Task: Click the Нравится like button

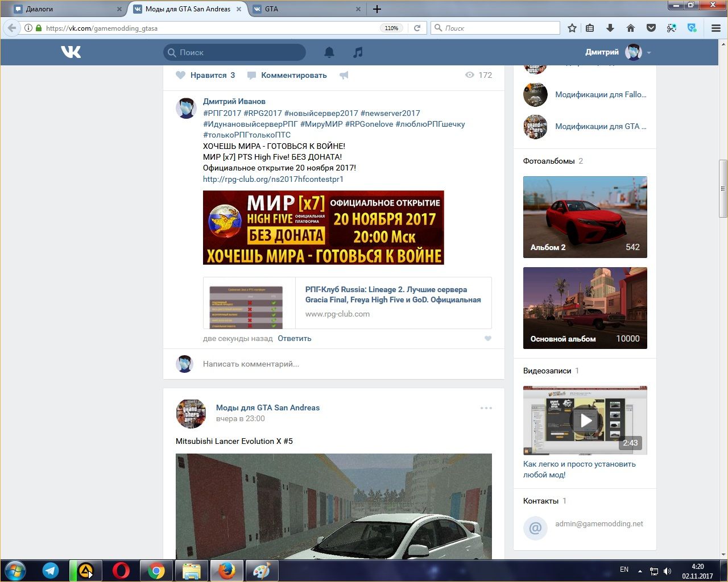Action: click(205, 75)
